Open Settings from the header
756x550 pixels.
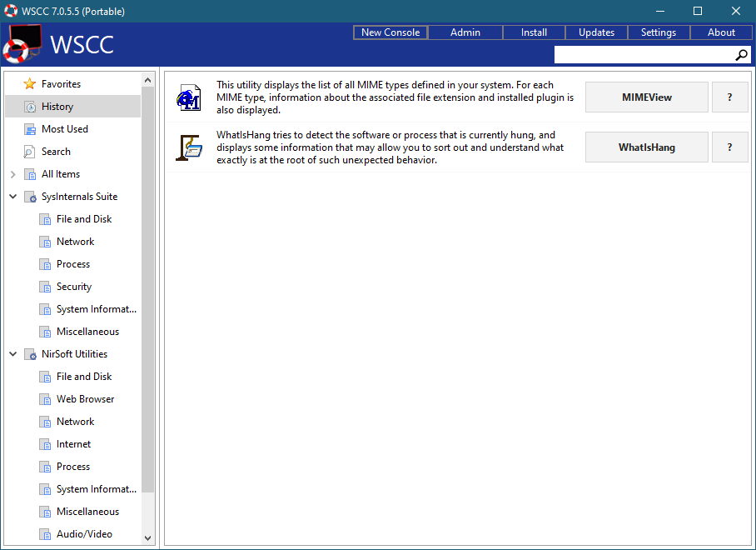pos(659,32)
